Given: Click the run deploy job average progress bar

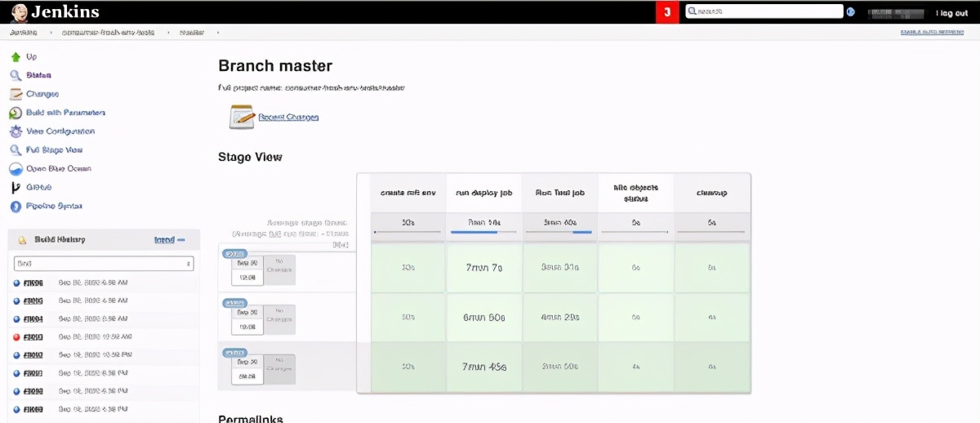Looking at the screenshot, I should pyautogui.click(x=483, y=232).
